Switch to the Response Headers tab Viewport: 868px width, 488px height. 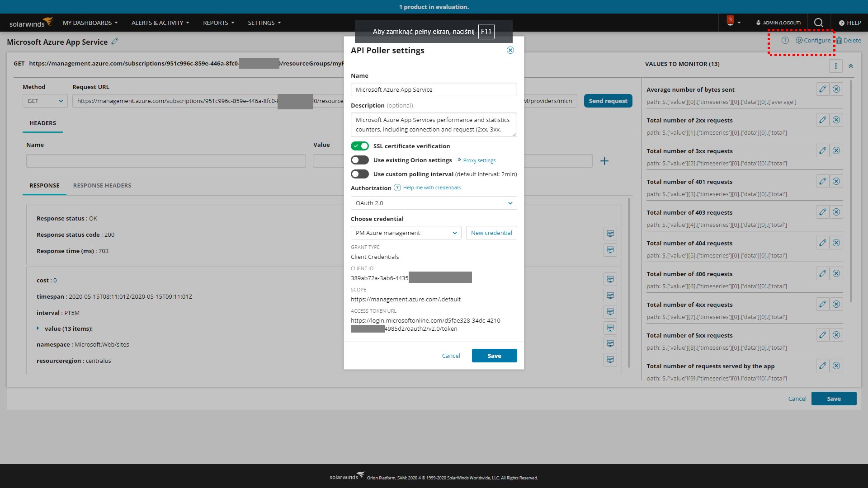(102, 185)
